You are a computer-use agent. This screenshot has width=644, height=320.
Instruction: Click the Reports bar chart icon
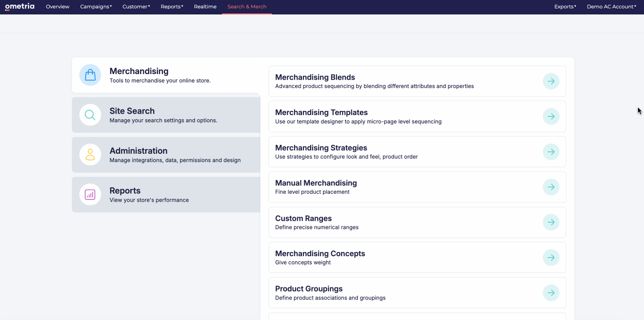click(90, 194)
